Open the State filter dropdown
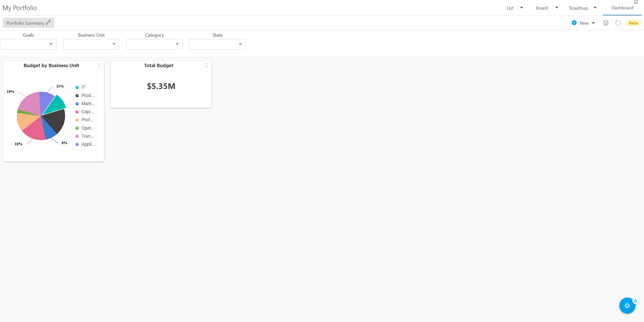The width and height of the screenshot is (644, 322). pyautogui.click(x=217, y=44)
